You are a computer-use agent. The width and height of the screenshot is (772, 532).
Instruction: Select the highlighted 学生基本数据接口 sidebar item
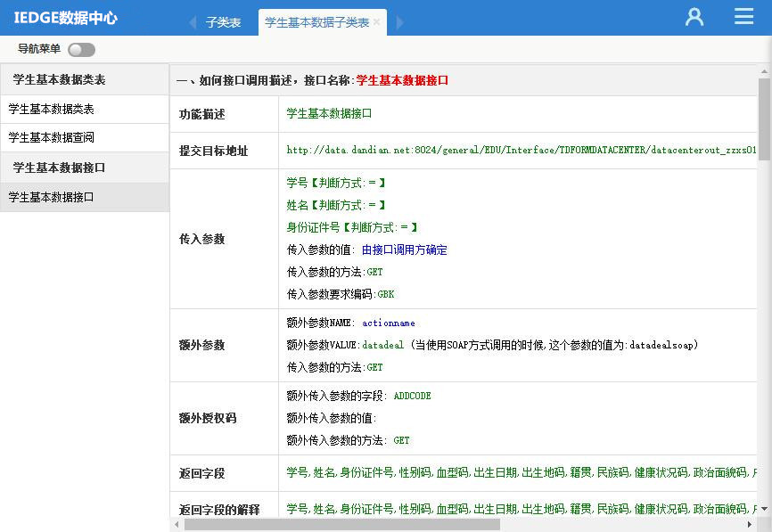[x=85, y=197]
